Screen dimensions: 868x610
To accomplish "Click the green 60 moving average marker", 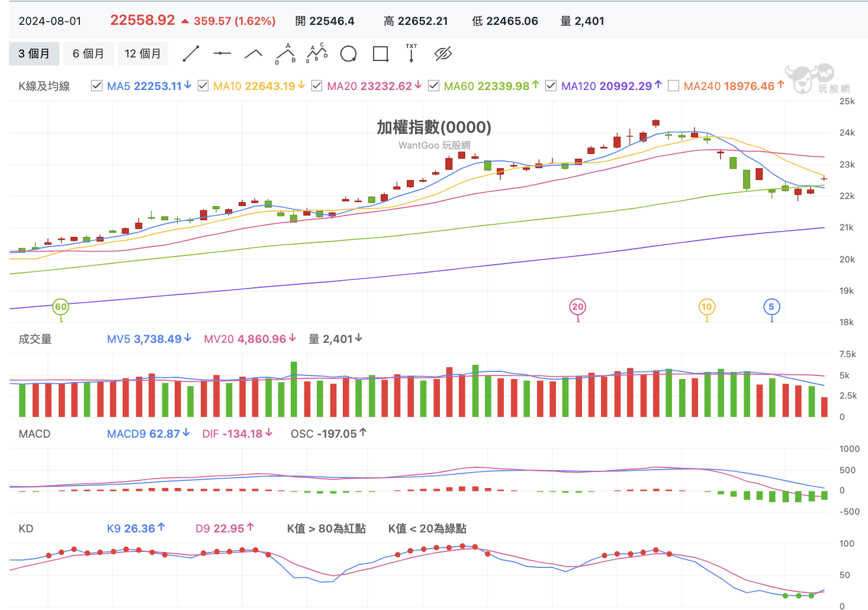I will tap(60, 307).
